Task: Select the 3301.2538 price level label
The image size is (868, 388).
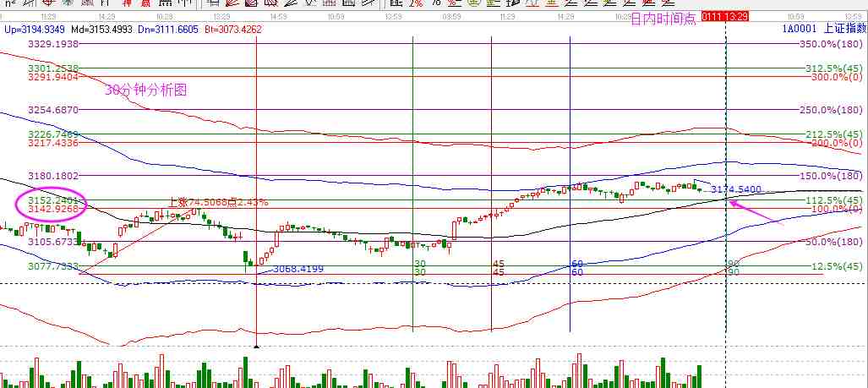Action: 54,68
